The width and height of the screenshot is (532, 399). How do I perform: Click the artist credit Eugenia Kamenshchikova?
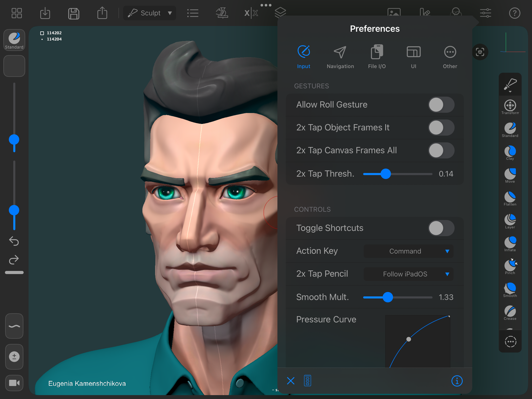(x=87, y=383)
